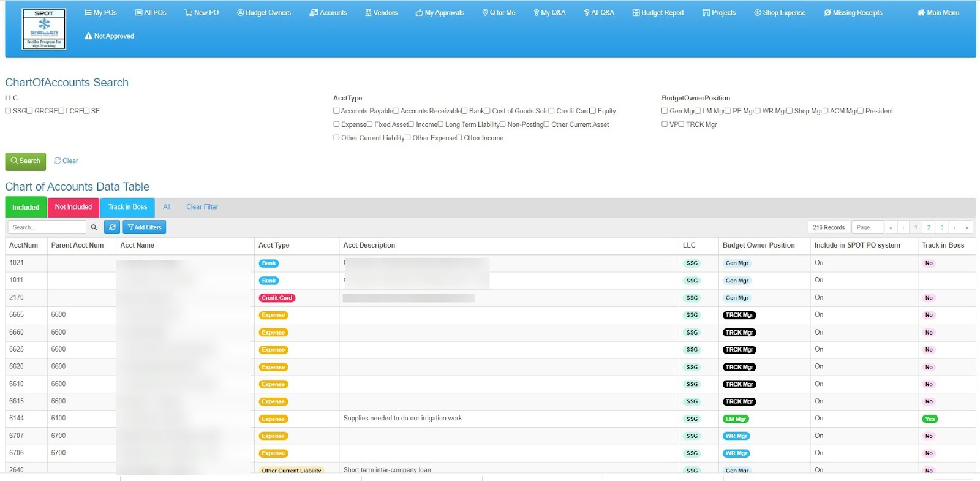Click the LM Mgr badge in row 6144
980x481 pixels.
[736, 419]
